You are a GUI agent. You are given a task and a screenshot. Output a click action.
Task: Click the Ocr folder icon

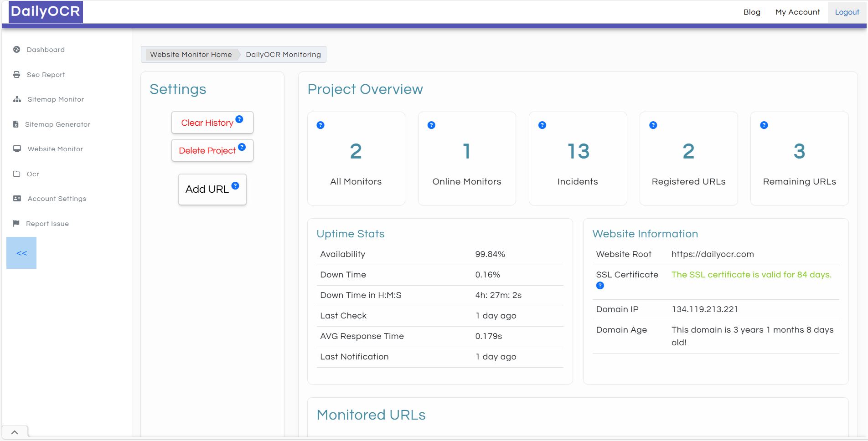pyautogui.click(x=17, y=174)
